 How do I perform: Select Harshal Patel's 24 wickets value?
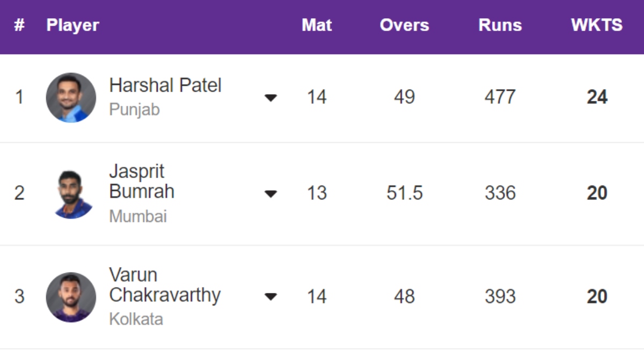pos(597,98)
